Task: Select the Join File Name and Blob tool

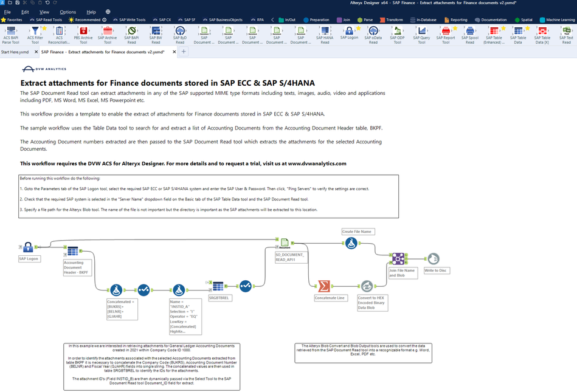Action: tap(398, 258)
